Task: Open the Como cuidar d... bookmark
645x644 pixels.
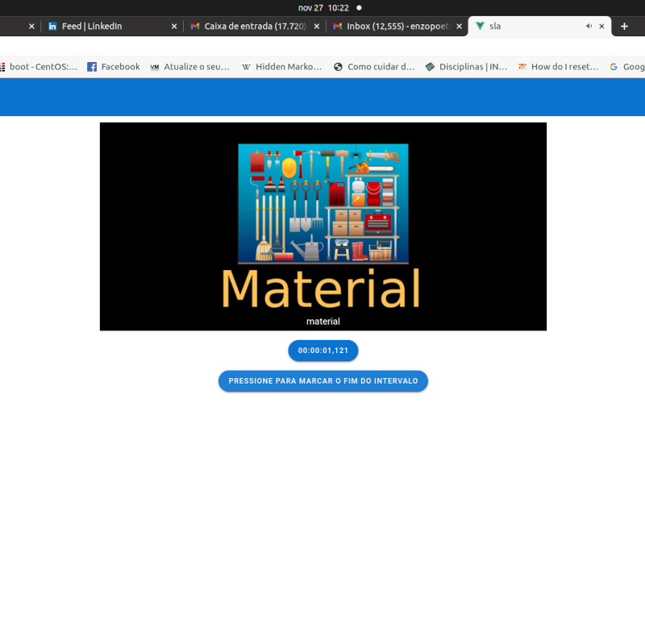Action: pos(373,67)
